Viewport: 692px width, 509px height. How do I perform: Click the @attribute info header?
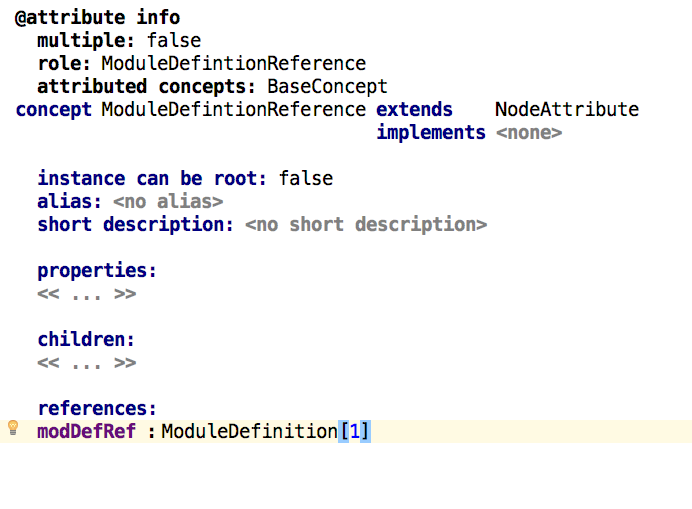click(x=97, y=18)
